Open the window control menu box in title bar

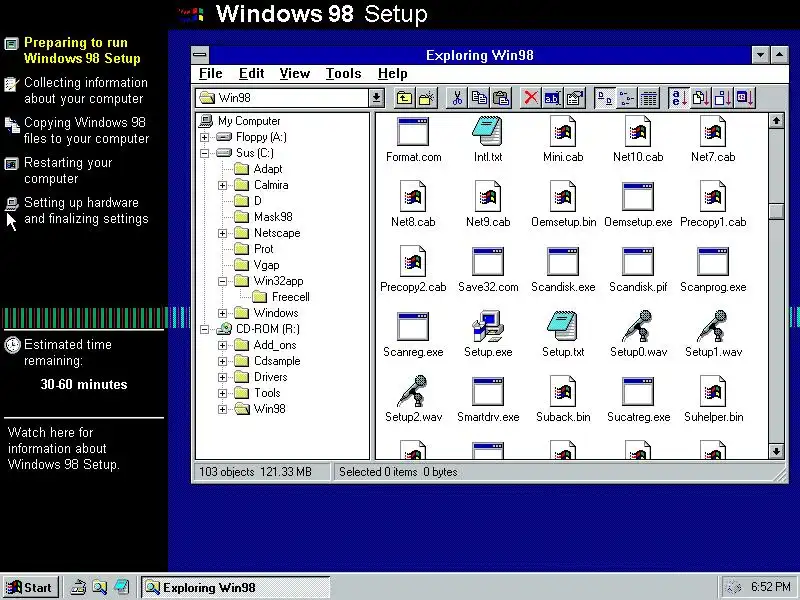201,55
